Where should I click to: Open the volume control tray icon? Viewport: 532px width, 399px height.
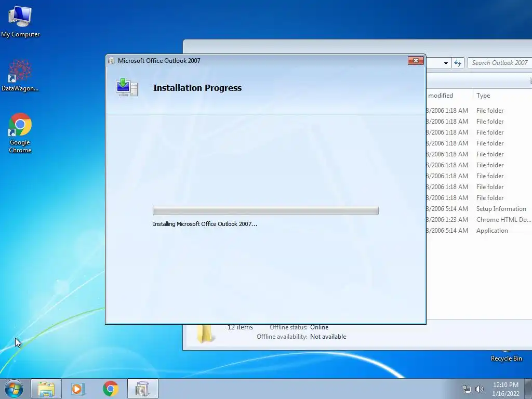pos(479,389)
